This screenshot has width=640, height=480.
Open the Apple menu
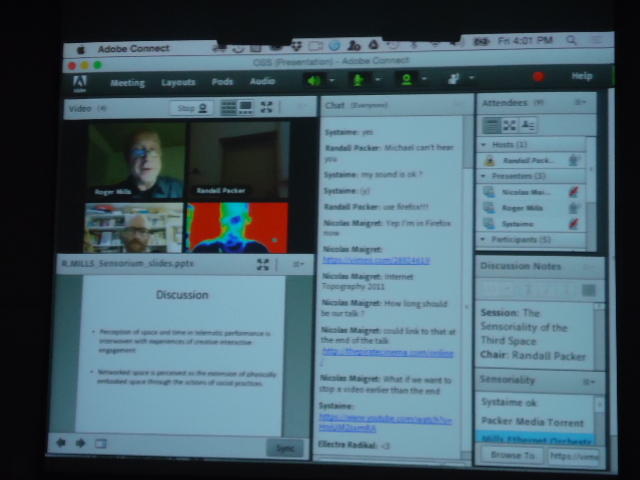coord(80,50)
